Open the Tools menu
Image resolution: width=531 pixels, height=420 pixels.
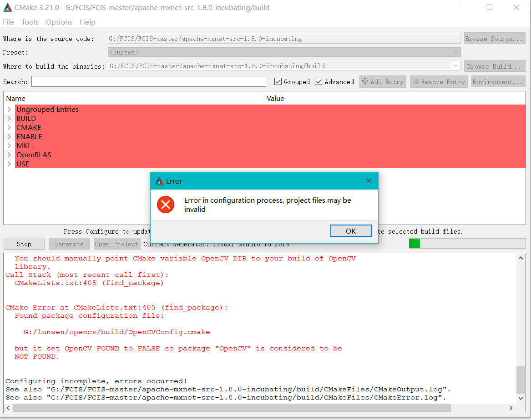tap(30, 22)
